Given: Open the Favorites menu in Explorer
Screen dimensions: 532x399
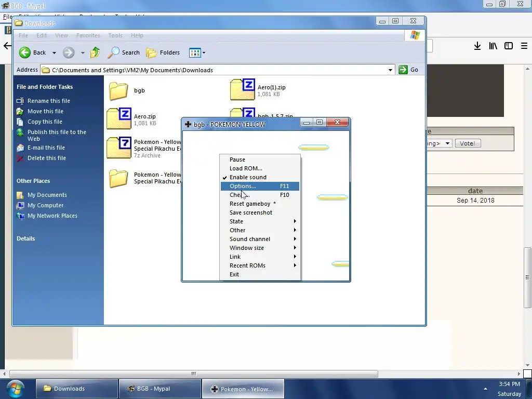Looking at the screenshot, I should click(88, 35).
